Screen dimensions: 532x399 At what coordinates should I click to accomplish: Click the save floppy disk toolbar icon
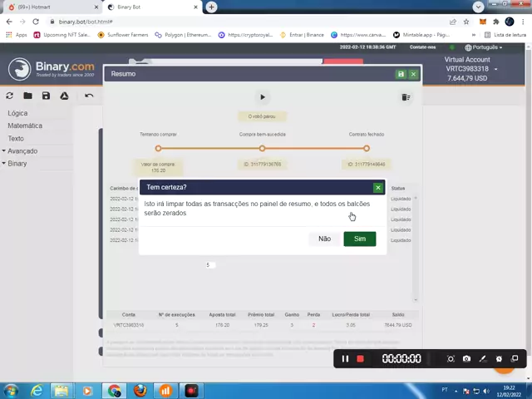pos(47,96)
